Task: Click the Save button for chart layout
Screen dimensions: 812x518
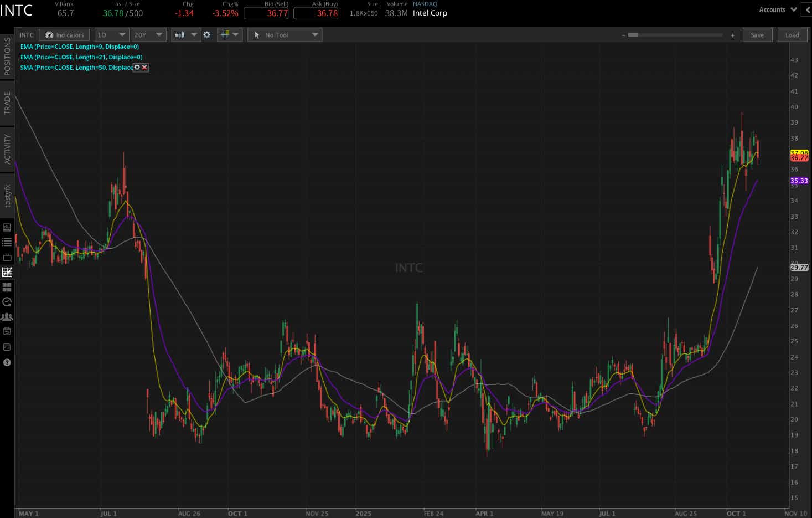Action: click(757, 34)
